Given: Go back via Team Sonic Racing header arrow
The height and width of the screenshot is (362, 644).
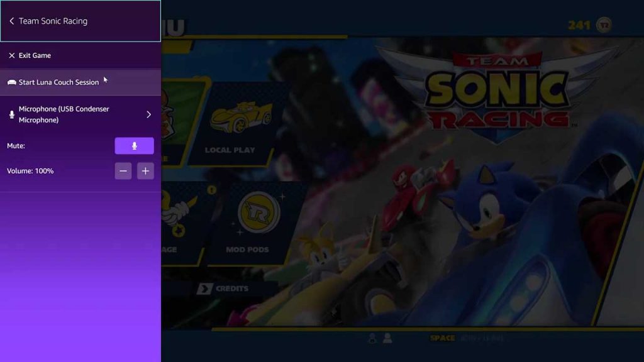Looking at the screenshot, I should tap(11, 21).
